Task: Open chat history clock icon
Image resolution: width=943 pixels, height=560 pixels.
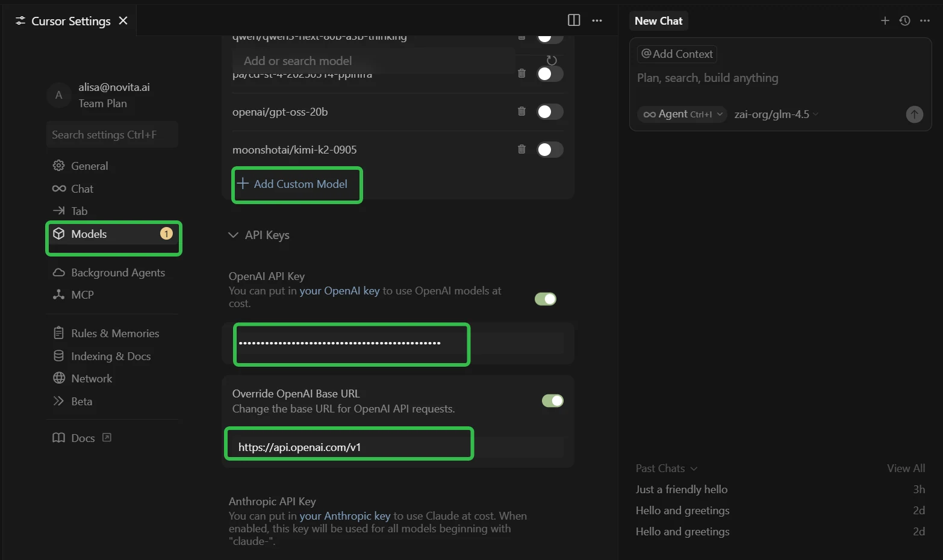Action: click(904, 20)
